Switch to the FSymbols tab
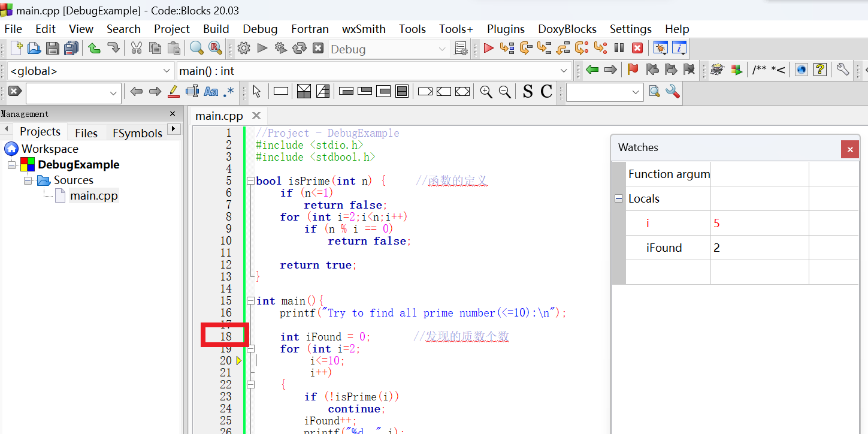 click(137, 132)
